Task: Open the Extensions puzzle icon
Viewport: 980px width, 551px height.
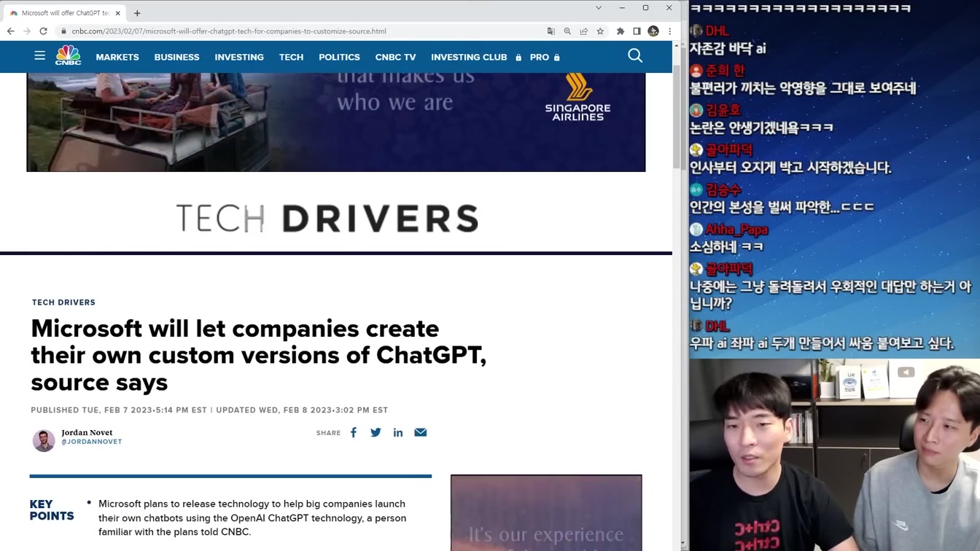Action: click(621, 31)
